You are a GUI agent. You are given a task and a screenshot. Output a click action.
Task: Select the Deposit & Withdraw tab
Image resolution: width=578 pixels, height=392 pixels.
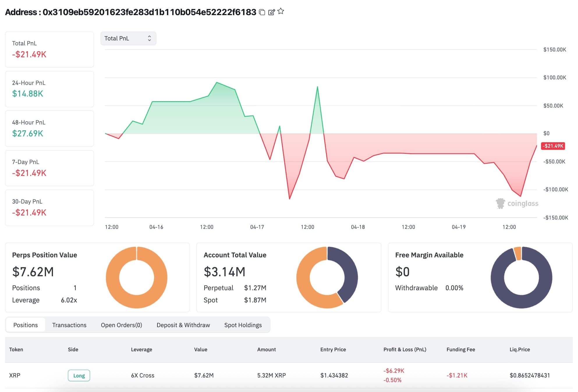[x=183, y=325]
